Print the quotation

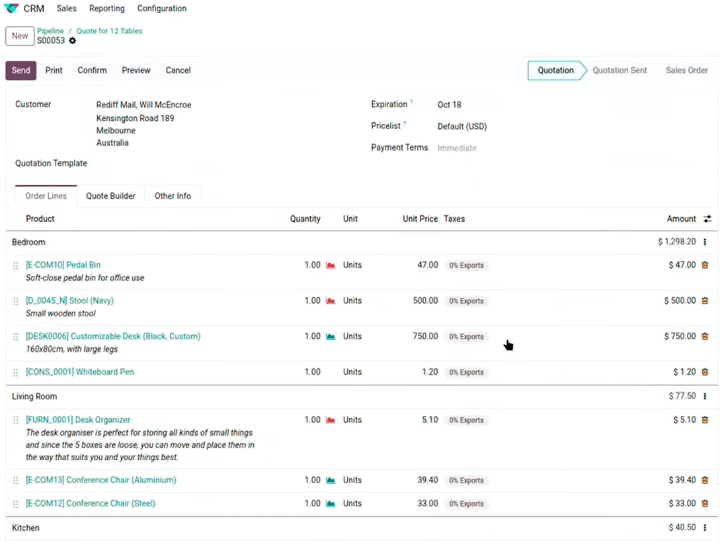[x=54, y=70]
